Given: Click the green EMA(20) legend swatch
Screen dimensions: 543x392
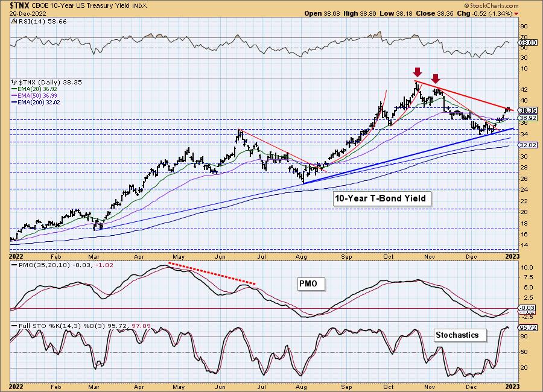Looking at the screenshot, I should point(14,89).
